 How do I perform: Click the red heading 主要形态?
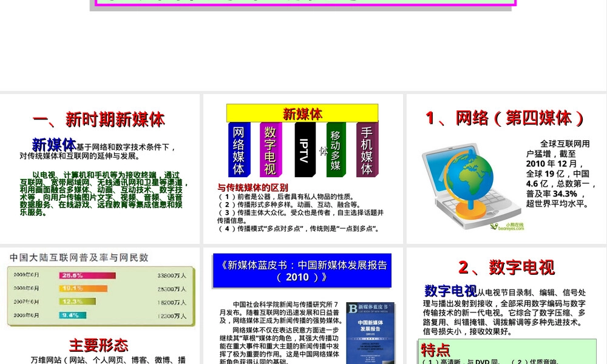(x=99, y=345)
